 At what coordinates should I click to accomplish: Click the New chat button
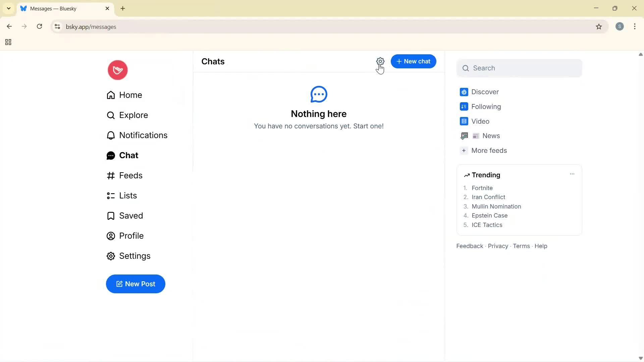click(413, 61)
